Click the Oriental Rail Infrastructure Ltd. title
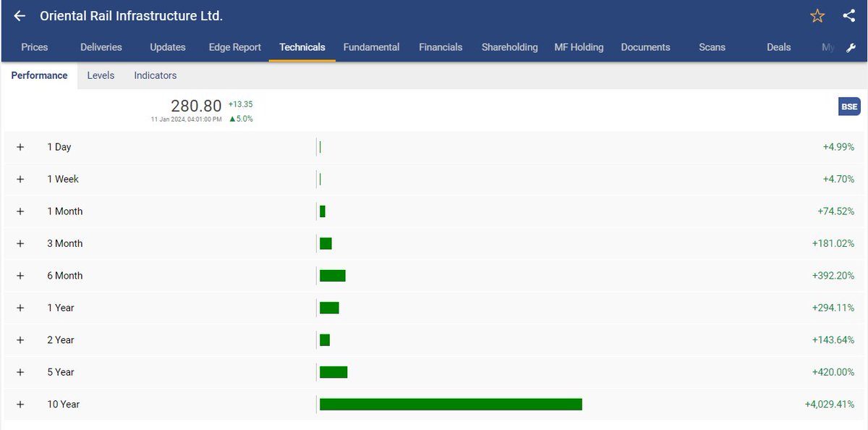This screenshot has width=868, height=430. pyautogui.click(x=131, y=16)
